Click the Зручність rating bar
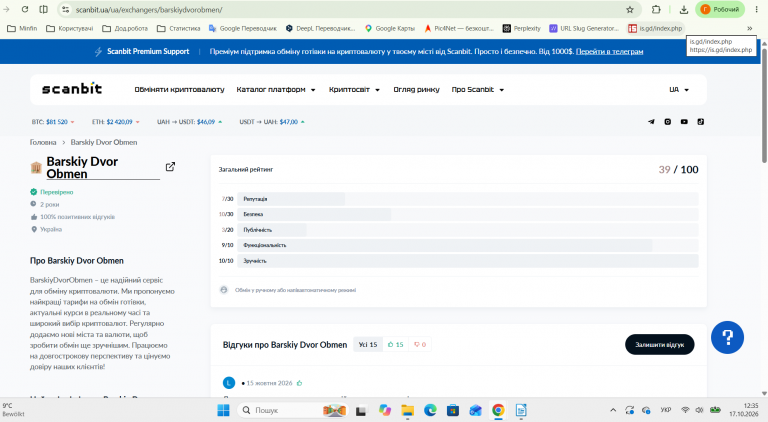 [x=468, y=261]
